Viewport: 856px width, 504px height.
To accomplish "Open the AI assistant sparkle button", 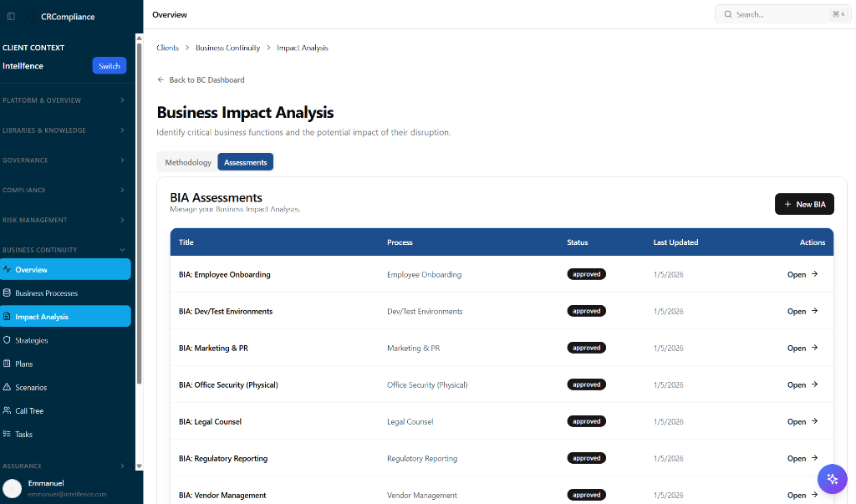I will click(x=832, y=479).
